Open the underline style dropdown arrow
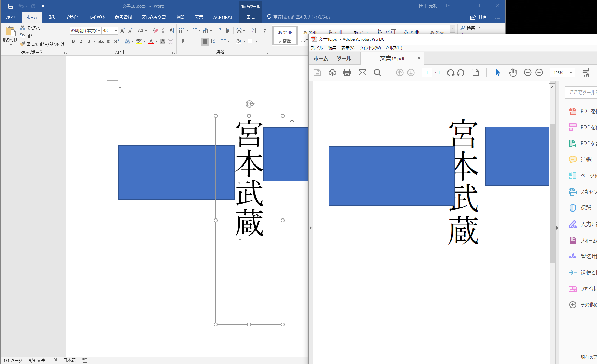The image size is (597, 364). (x=95, y=41)
